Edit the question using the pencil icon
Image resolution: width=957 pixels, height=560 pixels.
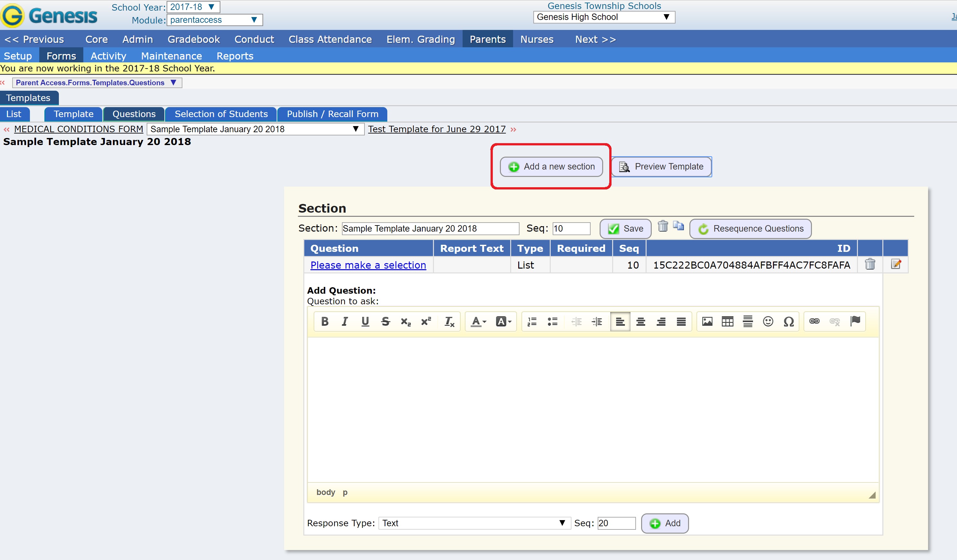pos(896,264)
